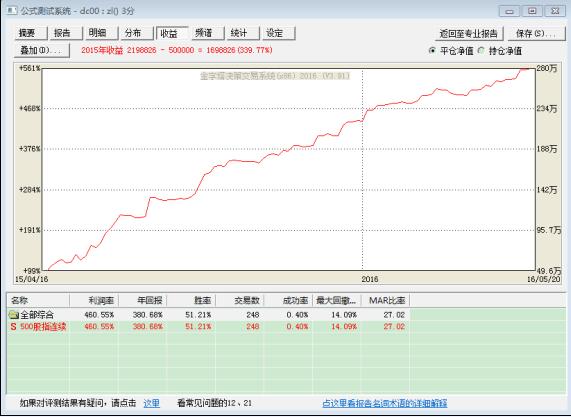
Task: Click 460.55% in the 全部综合 row
Action: tap(99, 315)
